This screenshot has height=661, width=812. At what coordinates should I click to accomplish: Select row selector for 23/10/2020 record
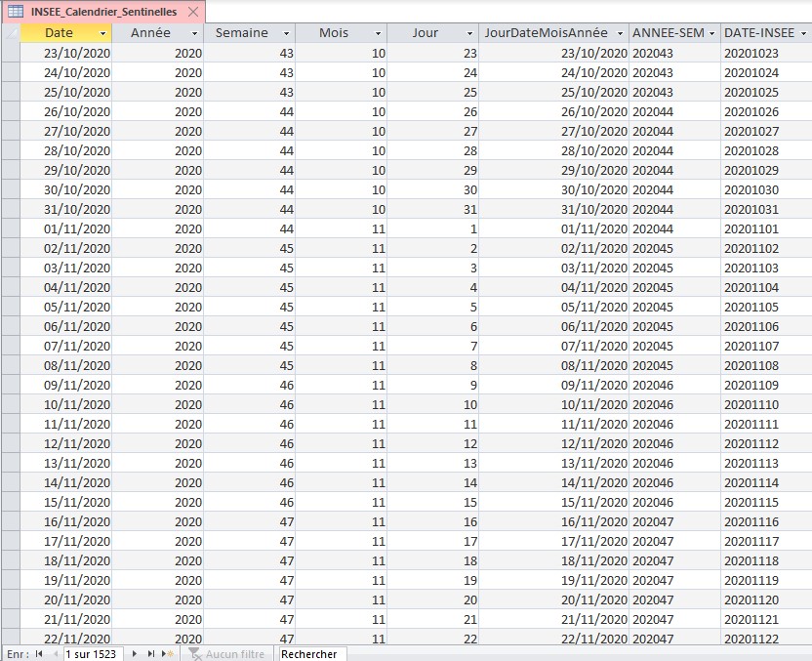pos(11,53)
